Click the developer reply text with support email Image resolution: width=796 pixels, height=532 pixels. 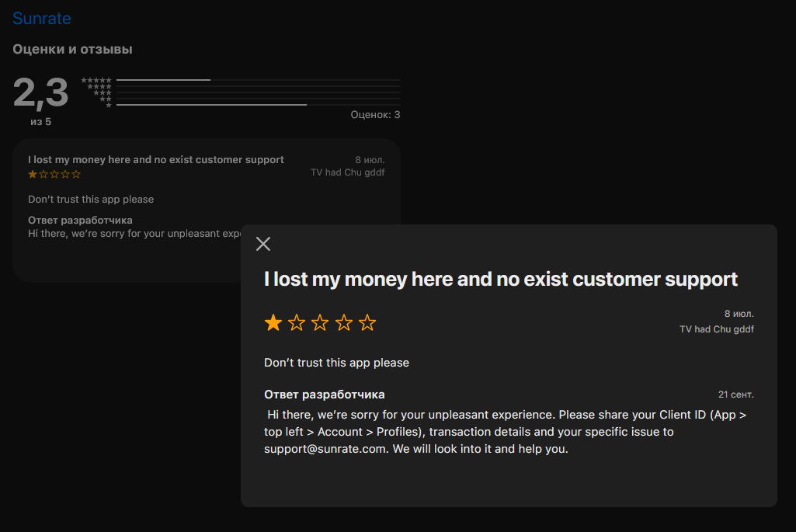pos(505,432)
